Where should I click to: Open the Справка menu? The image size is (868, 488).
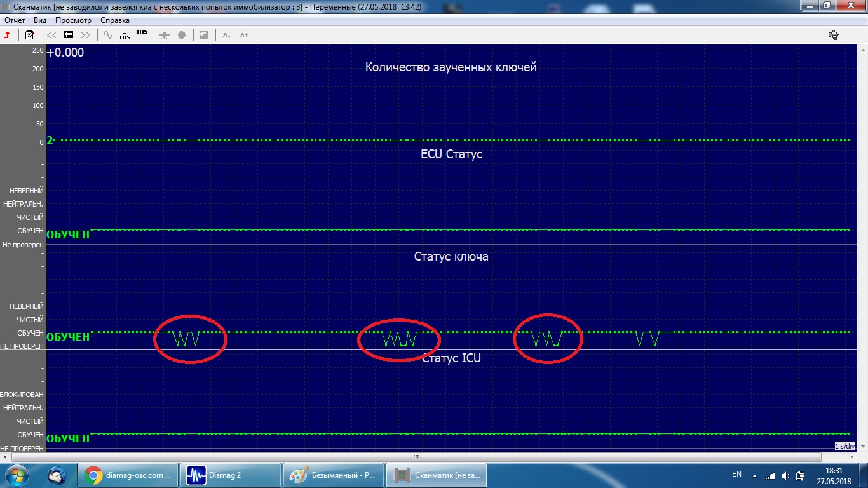point(115,20)
